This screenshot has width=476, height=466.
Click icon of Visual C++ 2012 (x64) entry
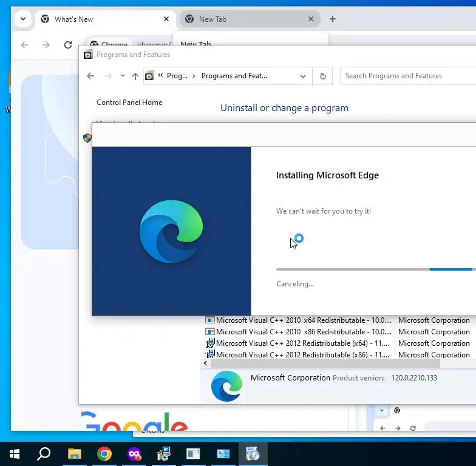pyautogui.click(x=210, y=343)
